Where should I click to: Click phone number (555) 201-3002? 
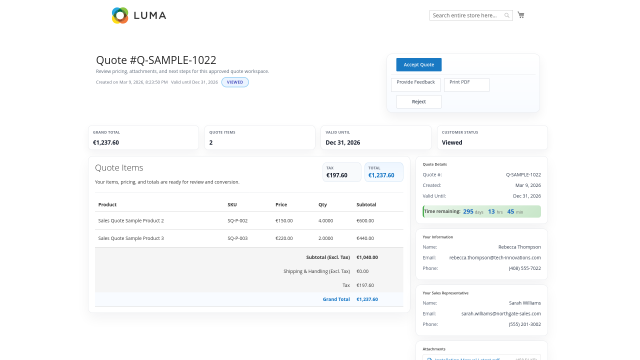pyautogui.click(x=525, y=324)
